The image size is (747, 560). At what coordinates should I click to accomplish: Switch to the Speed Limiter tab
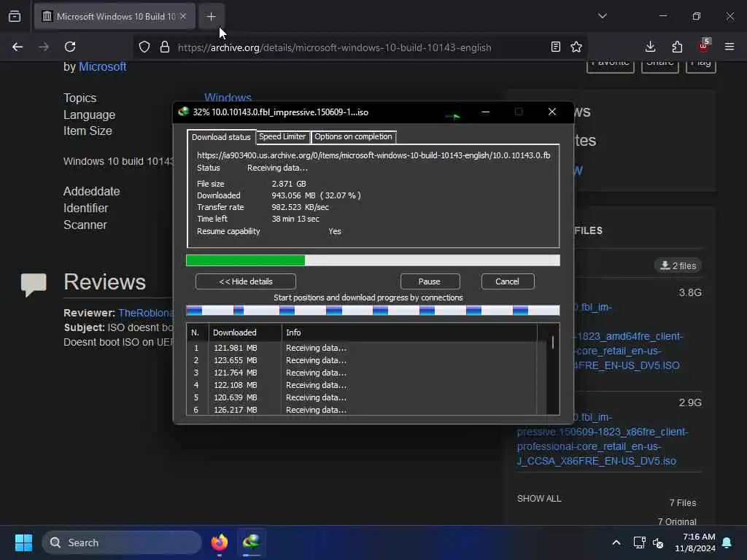pos(282,136)
